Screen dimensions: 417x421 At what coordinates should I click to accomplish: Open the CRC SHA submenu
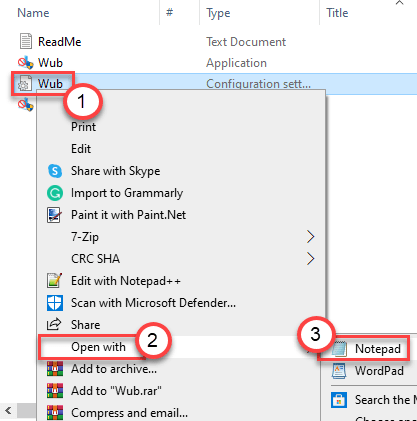tap(180, 259)
